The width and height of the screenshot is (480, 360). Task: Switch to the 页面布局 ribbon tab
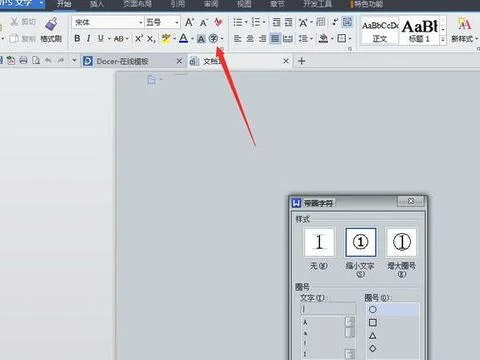137,4
